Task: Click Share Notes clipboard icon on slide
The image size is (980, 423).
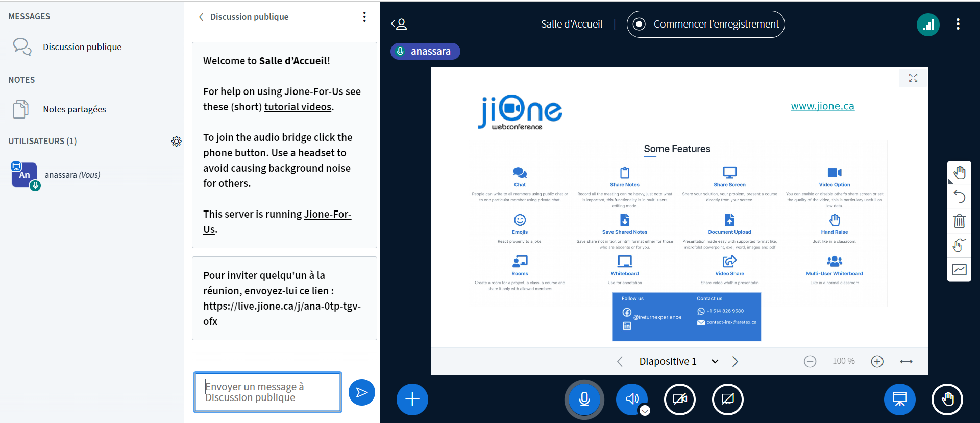Action: [625, 173]
